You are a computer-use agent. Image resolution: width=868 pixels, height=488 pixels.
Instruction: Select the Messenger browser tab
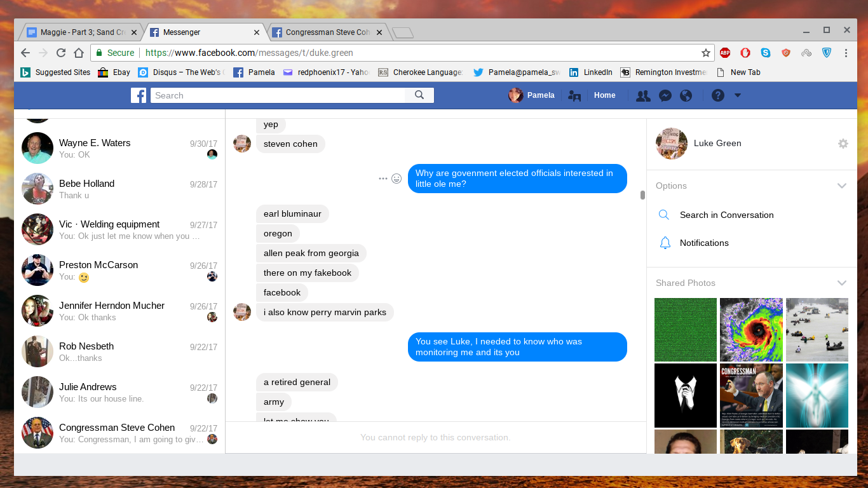(205, 32)
